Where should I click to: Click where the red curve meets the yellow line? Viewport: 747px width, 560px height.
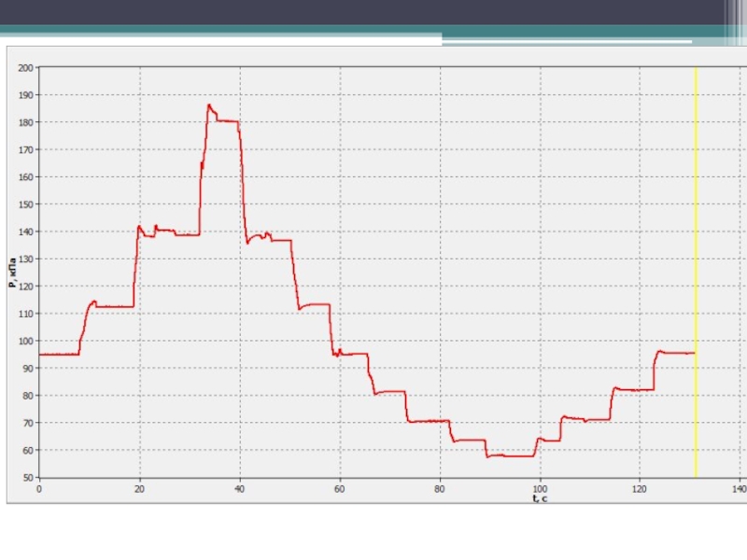click(696, 353)
